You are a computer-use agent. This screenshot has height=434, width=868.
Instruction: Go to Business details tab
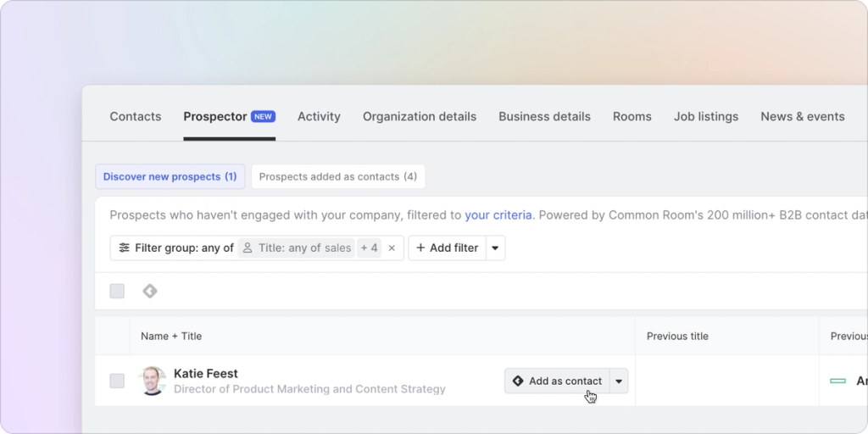coord(545,116)
